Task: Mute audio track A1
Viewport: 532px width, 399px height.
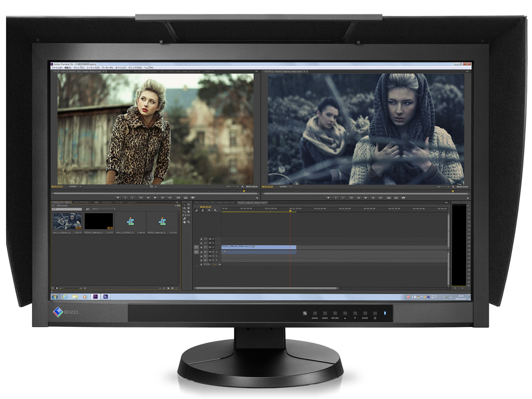Action: 213,252
